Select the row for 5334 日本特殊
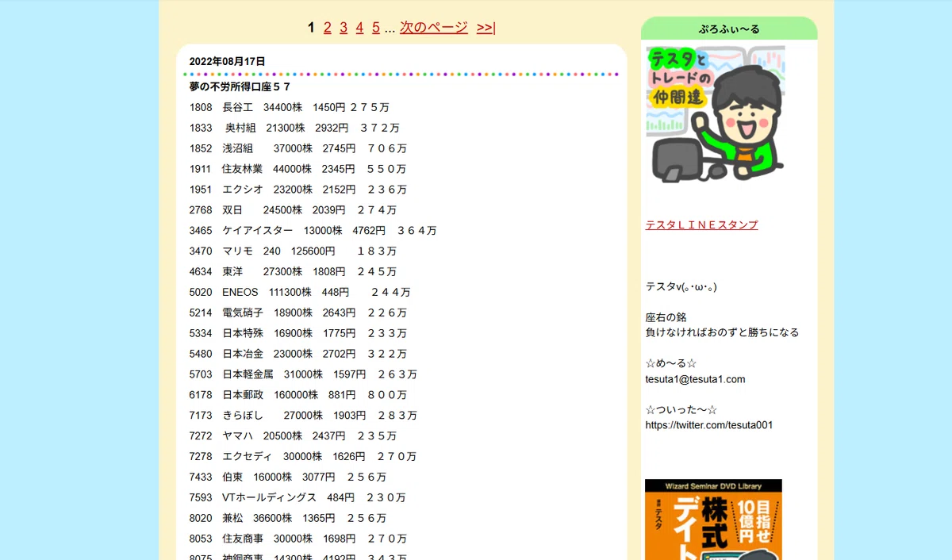Image resolution: width=952 pixels, height=560 pixels. pos(298,334)
